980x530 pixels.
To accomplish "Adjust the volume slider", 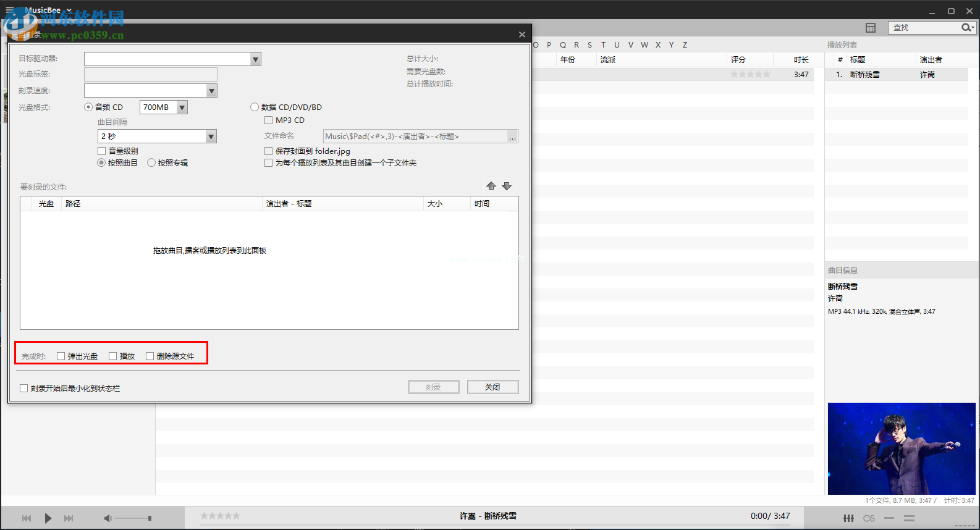I will 133,518.
